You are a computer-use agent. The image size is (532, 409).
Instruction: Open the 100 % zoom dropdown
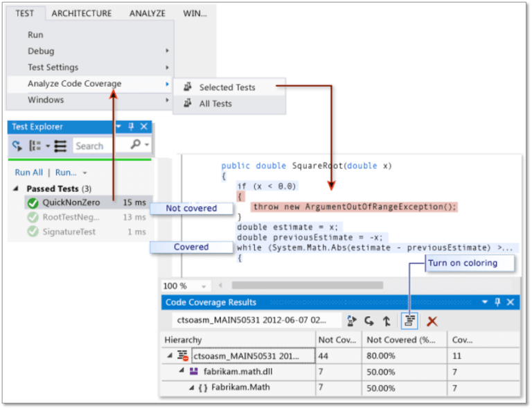point(204,286)
